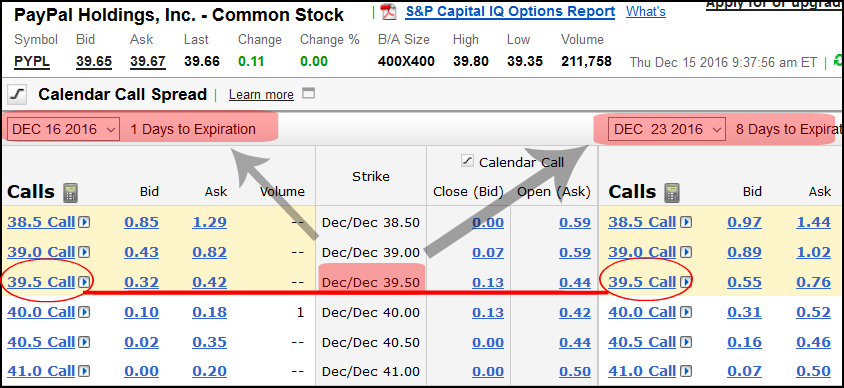Expand the DEC 23 2016 expiration dropdown
This screenshot has height=388, width=844.
(x=666, y=129)
